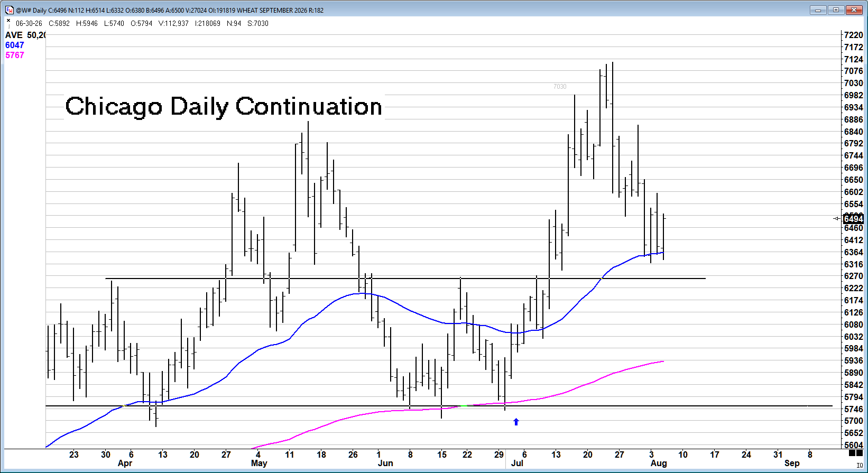The width and height of the screenshot is (868, 473).
Task: Click the IQ label in bottom-right corner
Action: (x=860, y=466)
